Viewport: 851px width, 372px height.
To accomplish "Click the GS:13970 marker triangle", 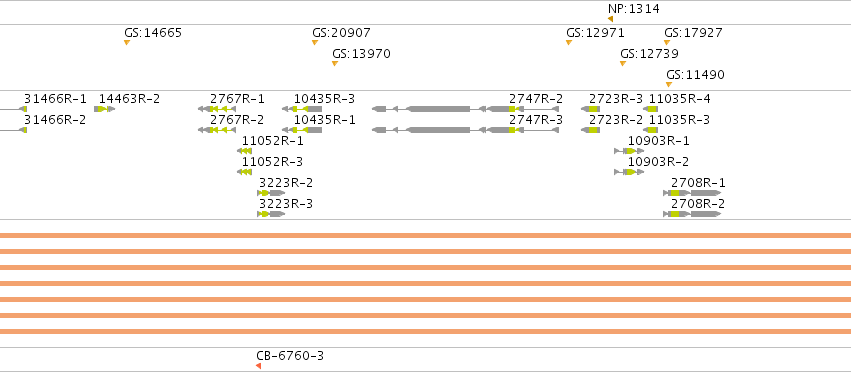I will (x=335, y=64).
